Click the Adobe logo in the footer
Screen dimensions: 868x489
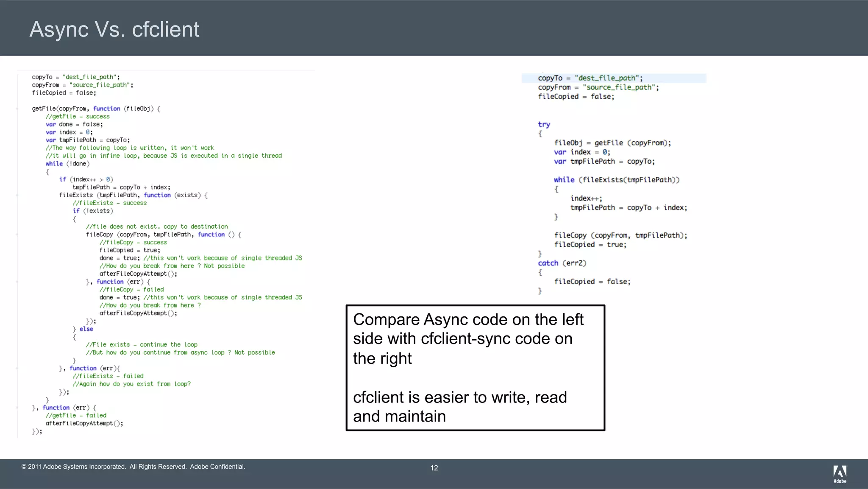click(840, 474)
